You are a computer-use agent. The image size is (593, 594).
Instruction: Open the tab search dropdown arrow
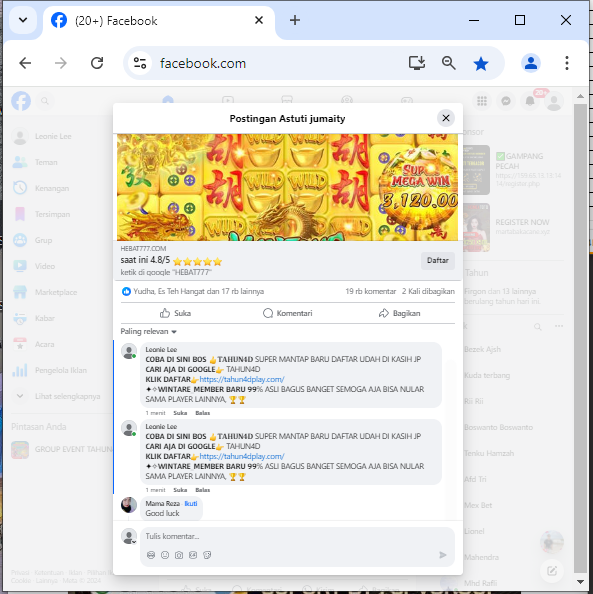point(23,20)
